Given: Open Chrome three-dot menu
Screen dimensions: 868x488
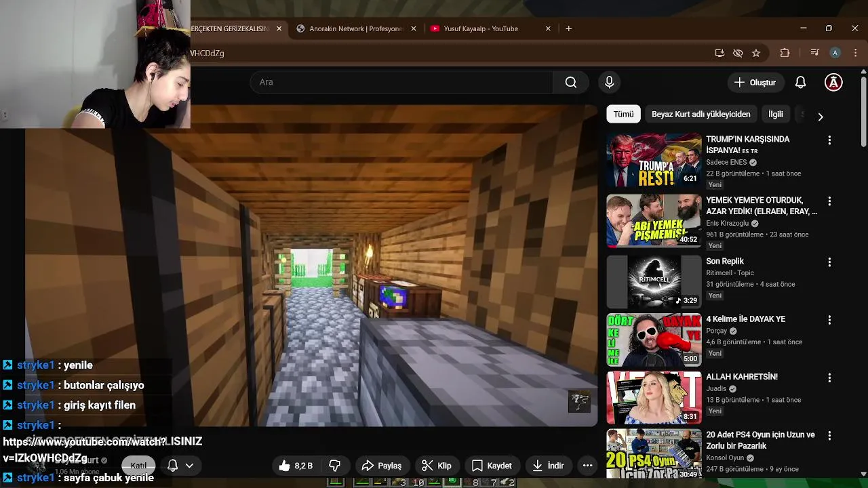Looking at the screenshot, I should pos(854,53).
